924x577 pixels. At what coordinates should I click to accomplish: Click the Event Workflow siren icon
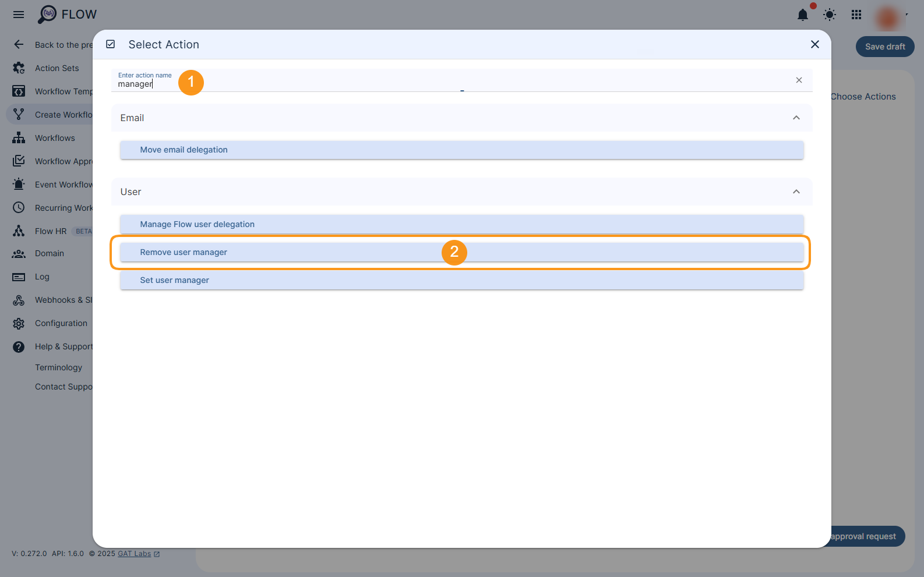pos(19,185)
